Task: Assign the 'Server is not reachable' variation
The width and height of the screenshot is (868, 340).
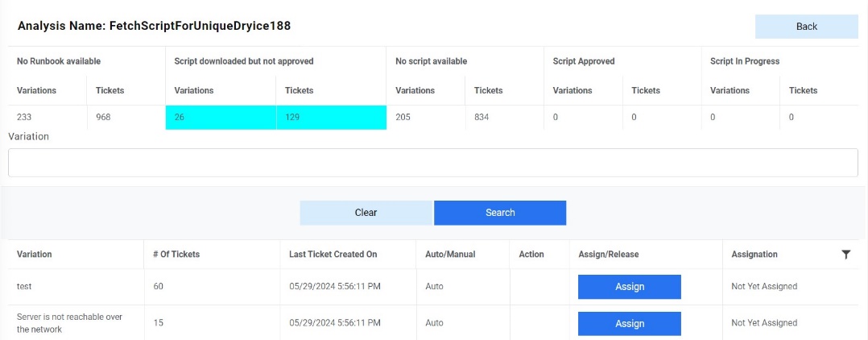Action: pyautogui.click(x=629, y=323)
